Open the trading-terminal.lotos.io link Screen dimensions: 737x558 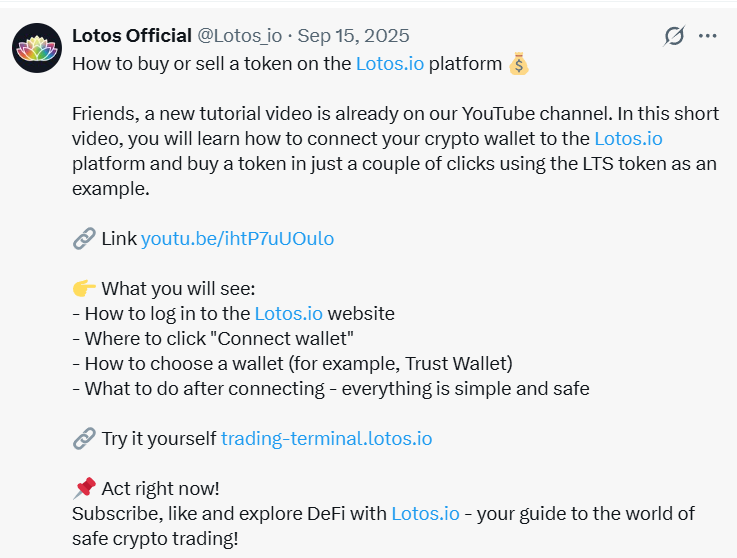pyautogui.click(x=326, y=438)
